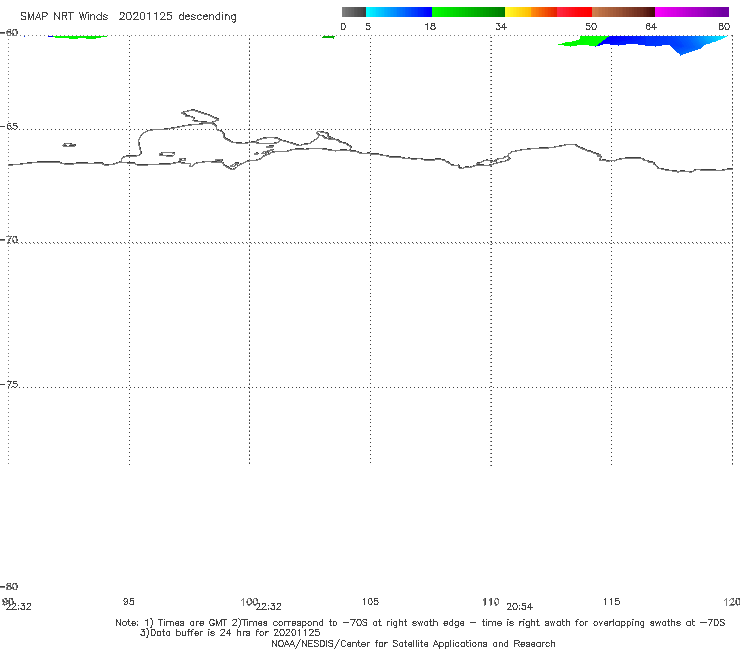Image resolution: width=740 pixels, height=650 pixels.
Task: Click the latitude label -65
Action: 9,127
